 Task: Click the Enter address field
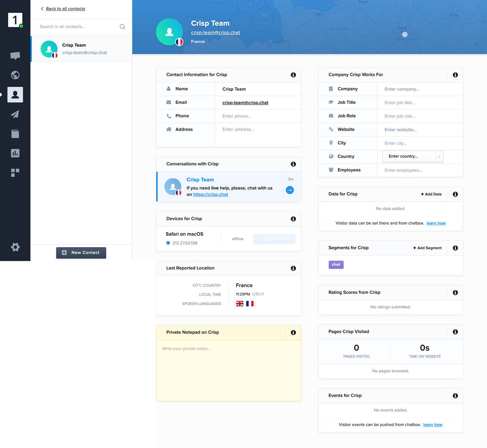click(x=258, y=135)
